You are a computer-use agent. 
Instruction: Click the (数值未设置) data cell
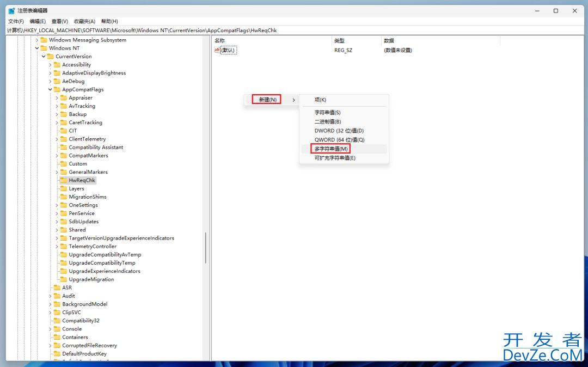398,50
